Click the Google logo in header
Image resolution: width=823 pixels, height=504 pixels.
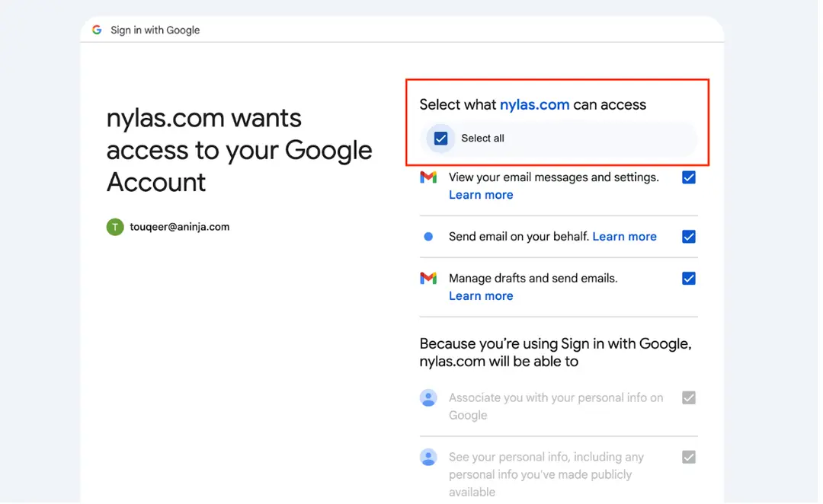(x=97, y=30)
